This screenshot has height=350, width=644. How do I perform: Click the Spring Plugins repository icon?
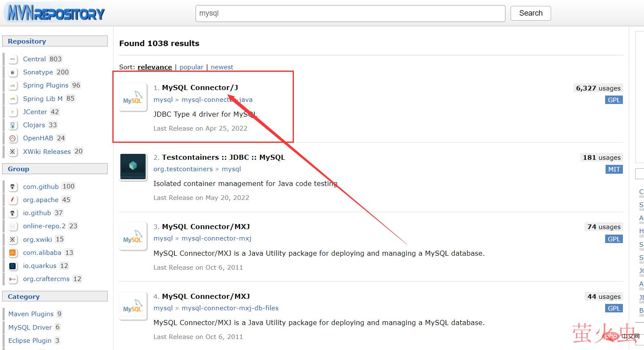(x=13, y=85)
